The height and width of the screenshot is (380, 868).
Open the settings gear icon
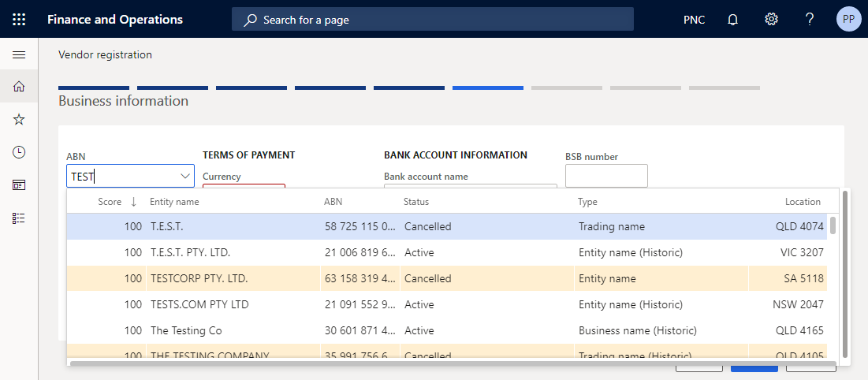pyautogui.click(x=771, y=20)
